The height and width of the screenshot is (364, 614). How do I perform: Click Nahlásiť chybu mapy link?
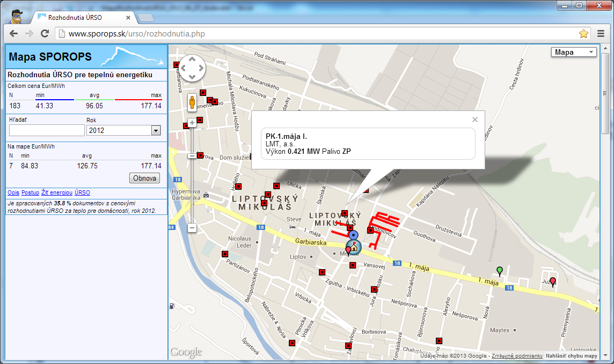click(571, 356)
